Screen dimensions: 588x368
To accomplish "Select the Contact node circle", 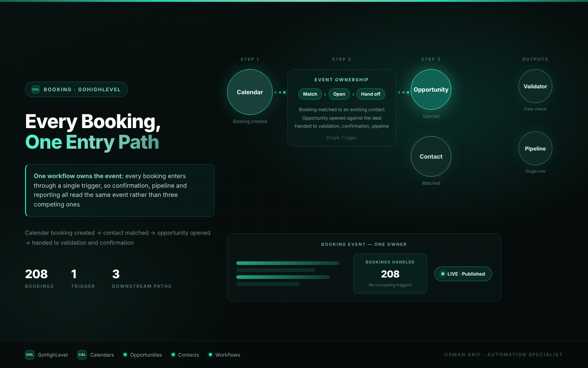I will pos(431,156).
